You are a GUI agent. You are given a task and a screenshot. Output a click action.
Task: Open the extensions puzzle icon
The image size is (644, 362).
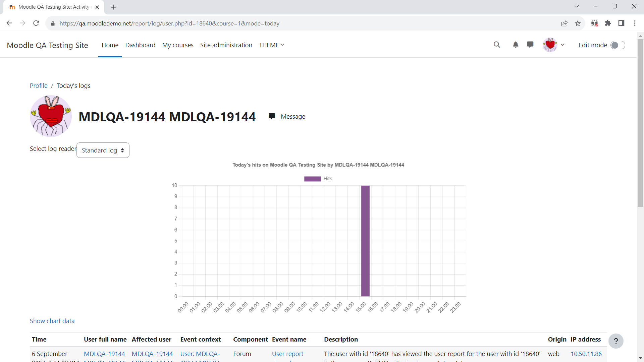tap(608, 23)
